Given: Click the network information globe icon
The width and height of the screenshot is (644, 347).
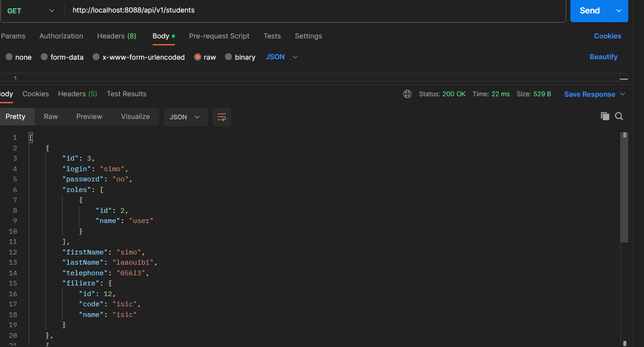Looking at the screenshot, I should tap(407, 93).
